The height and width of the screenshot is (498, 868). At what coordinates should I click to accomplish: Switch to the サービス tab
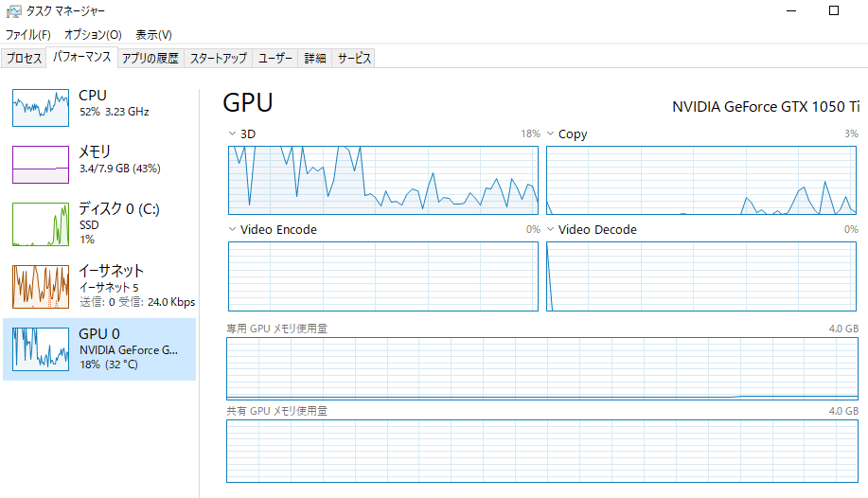[x=354, y=59]
